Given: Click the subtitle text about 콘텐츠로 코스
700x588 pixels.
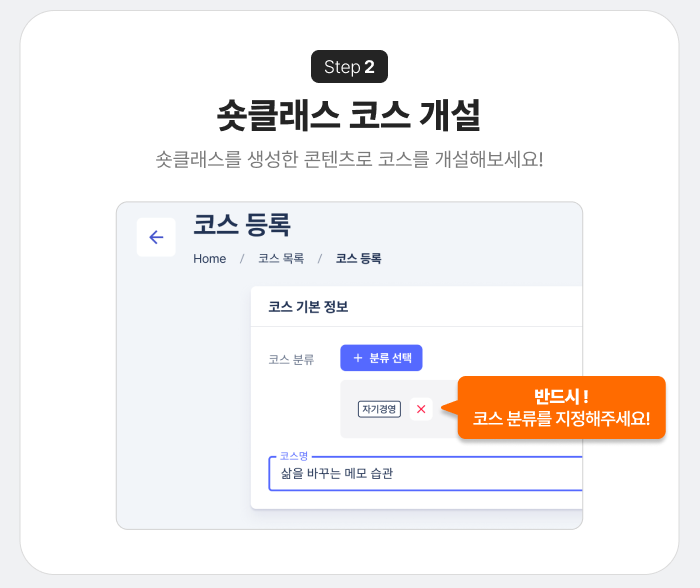Looking at the screenshot, I should point(350,159).
